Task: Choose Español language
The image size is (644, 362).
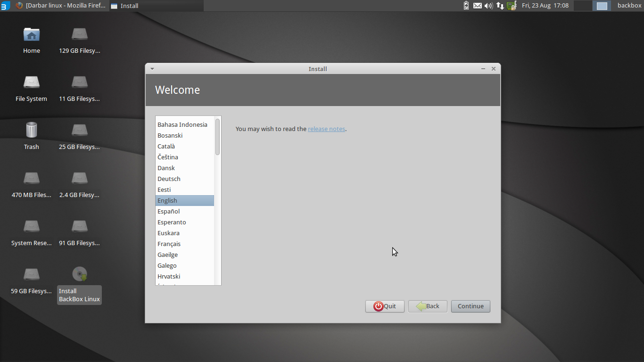Action: [x=185, y=211]
